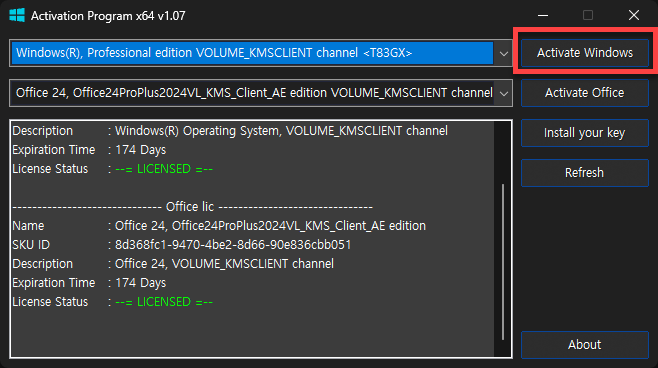This screenshot has width=658, height=368.
Task: Expand the Windows edition dropdown arrow
Action: pyautogui.click(x=504, y=53)
